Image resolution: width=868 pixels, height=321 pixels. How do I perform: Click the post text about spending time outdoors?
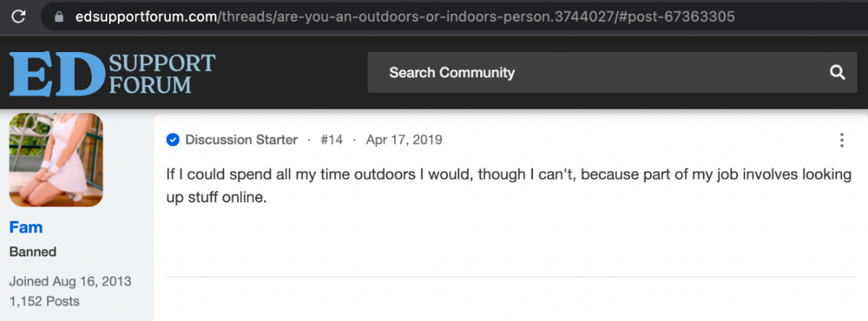(509, 186)
